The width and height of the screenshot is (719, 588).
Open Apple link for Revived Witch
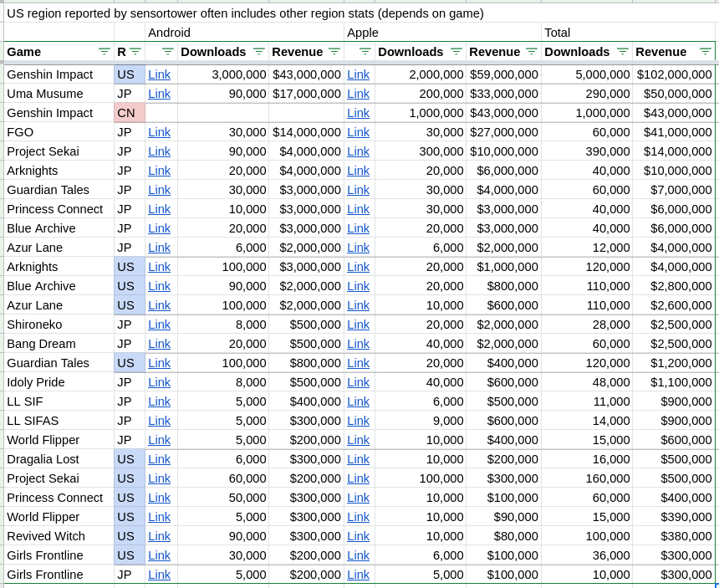click(358, 536)
